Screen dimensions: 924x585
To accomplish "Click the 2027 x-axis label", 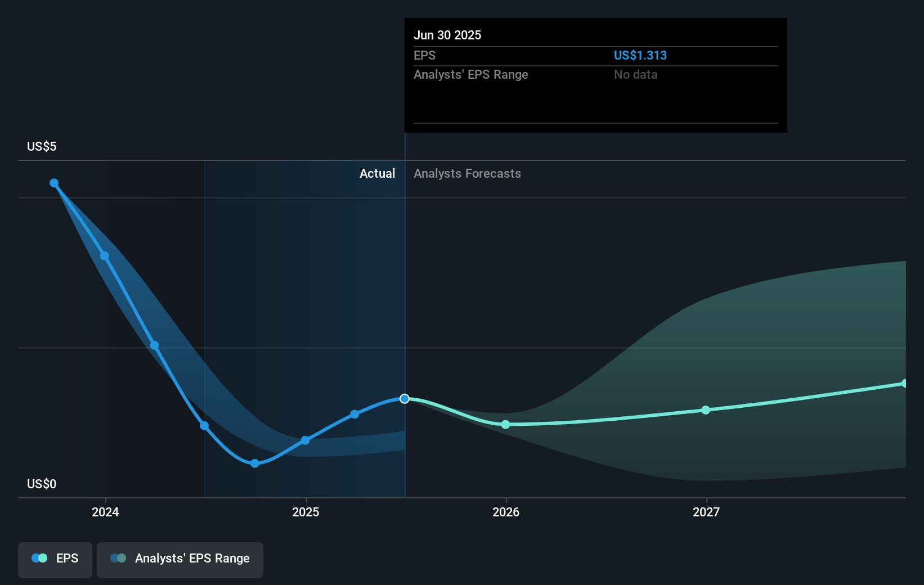I will (x=706, y=512).
